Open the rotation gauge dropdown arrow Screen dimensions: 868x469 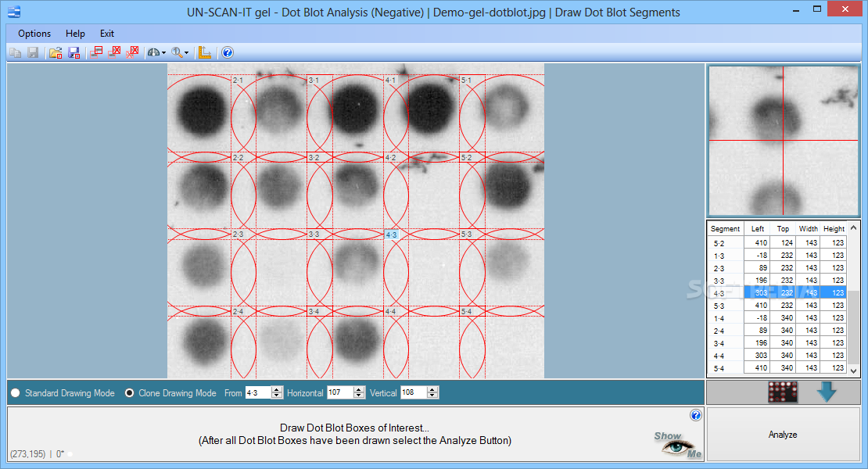[164, 53]
